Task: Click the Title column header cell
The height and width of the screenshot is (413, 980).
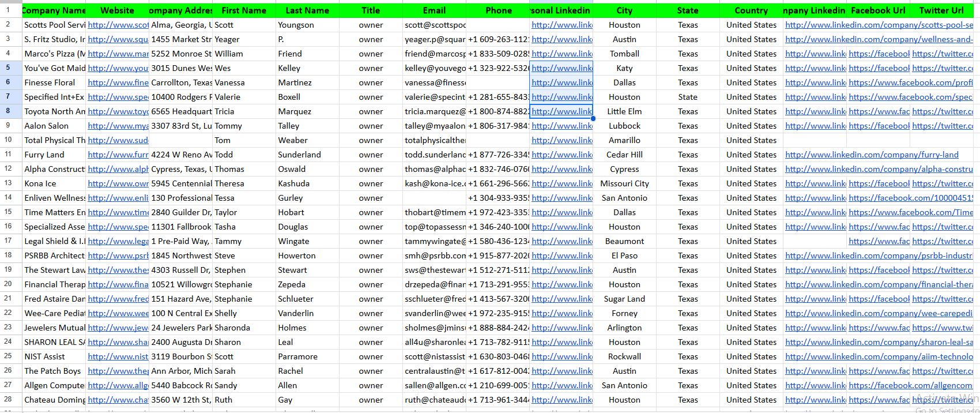Action: click(371, 10)
